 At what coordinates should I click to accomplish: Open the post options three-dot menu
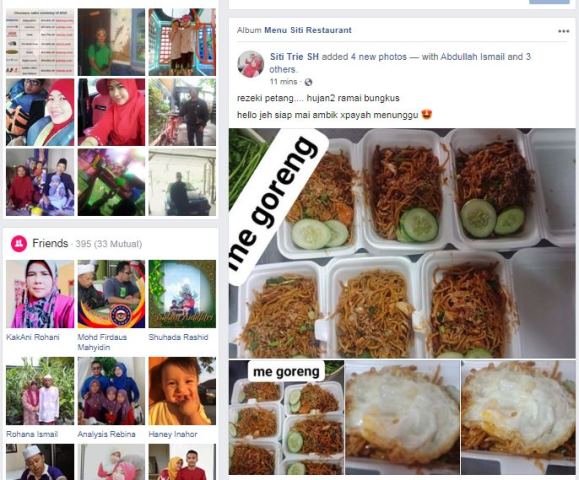[563, 31]
